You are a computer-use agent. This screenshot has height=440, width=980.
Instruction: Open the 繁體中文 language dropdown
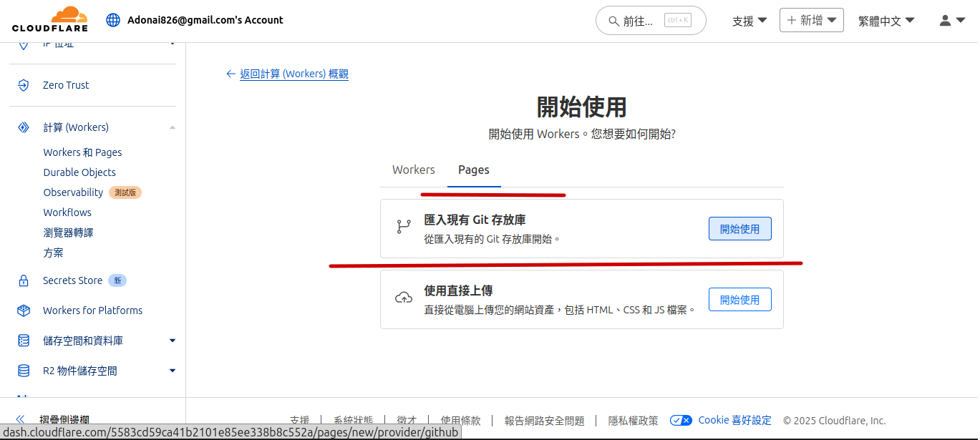tap(886, 21)
